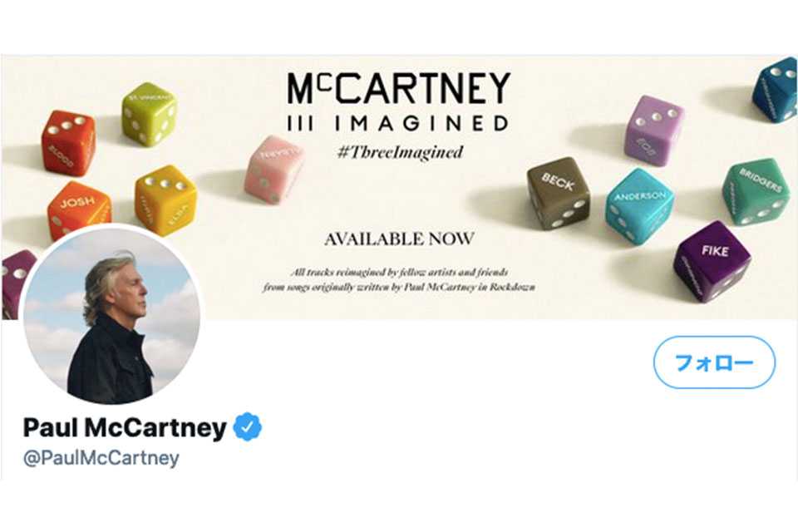Screen dimensions: 798x532
Task: Click the dark blue die at banner corner
Action: (775, 89)
